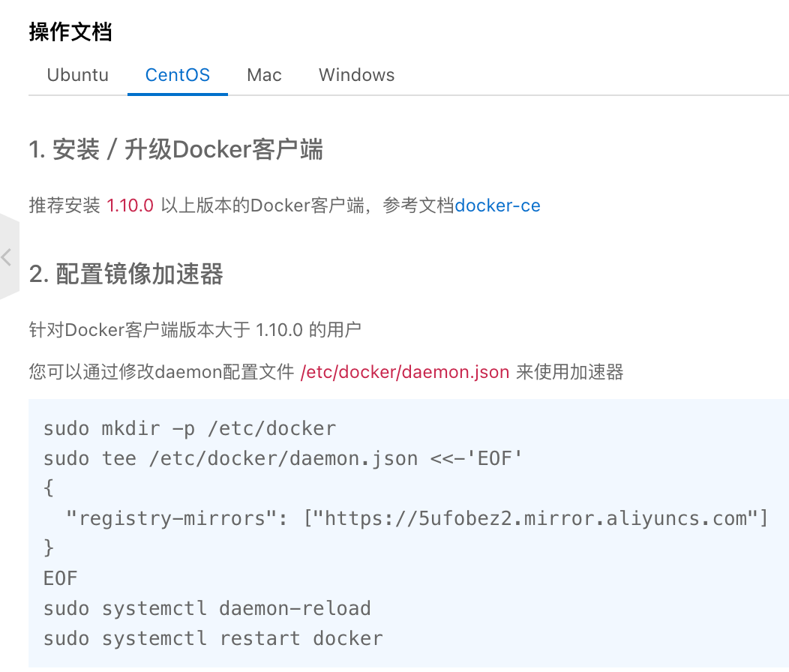The width and height of the screenshot is (789, 672).
Task: Click the closing curly brace line
Action: (x=49, y=547)
